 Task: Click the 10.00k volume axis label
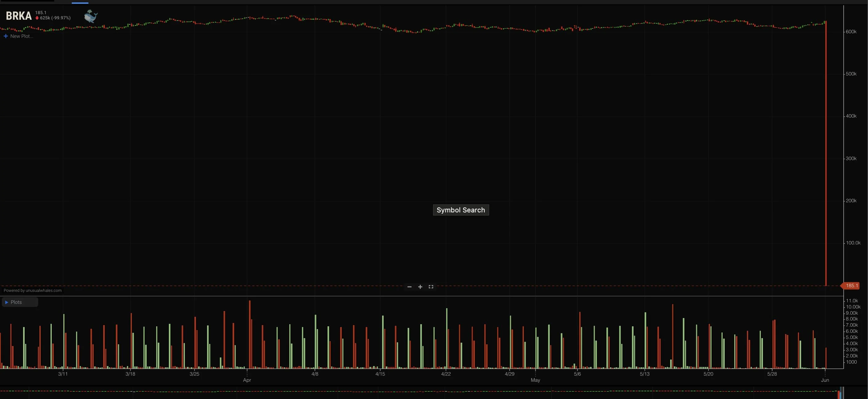853,307
